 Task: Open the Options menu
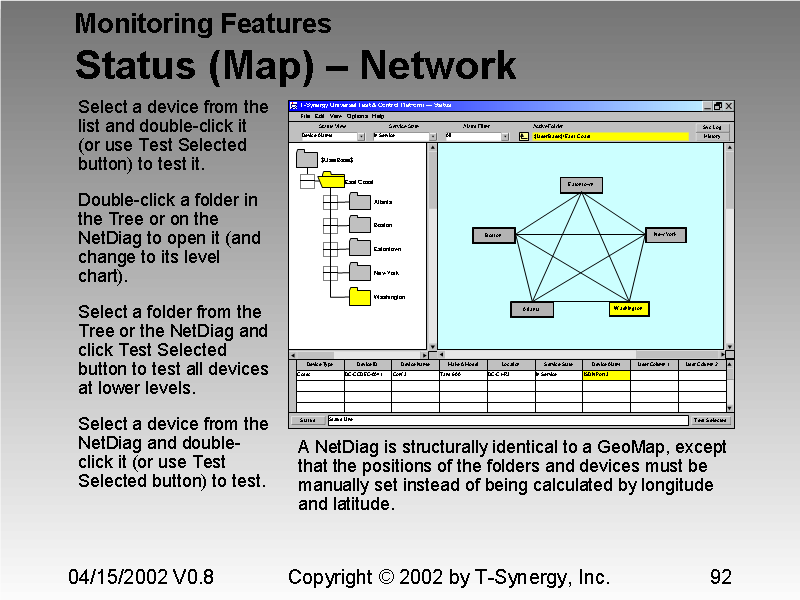point(355,116)
